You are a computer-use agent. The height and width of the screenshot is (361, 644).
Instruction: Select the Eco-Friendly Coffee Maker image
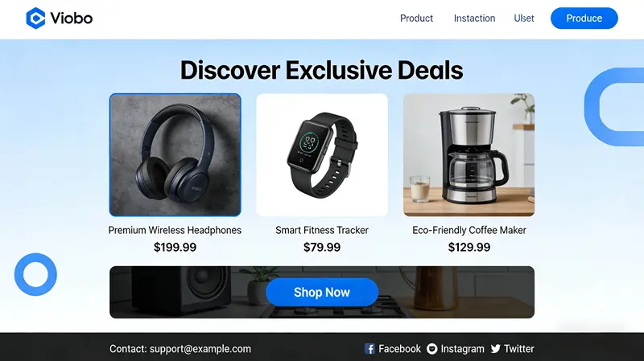[469, 154]
